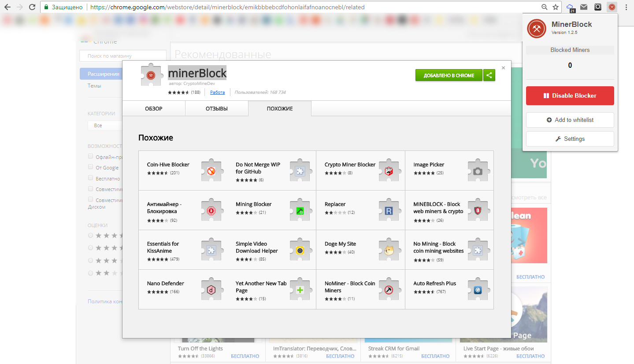Click the Mining Blocker title
Image resolution: width=634 pixels, height=364 pixels.
coord(254,204)
